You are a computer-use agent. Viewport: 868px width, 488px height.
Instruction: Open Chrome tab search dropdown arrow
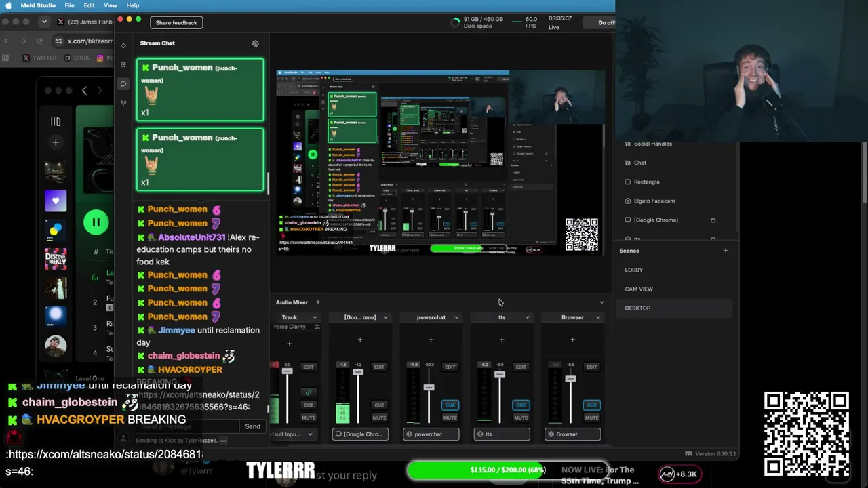coord(44,22)
